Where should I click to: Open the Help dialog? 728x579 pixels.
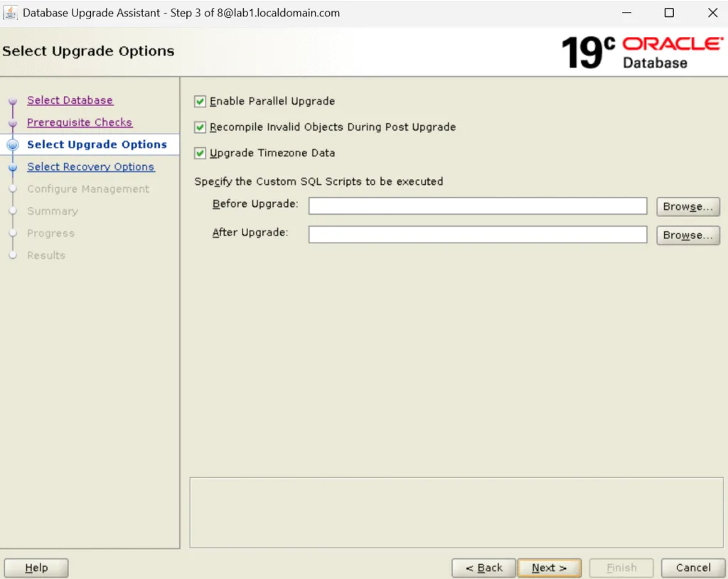point(36,568)
